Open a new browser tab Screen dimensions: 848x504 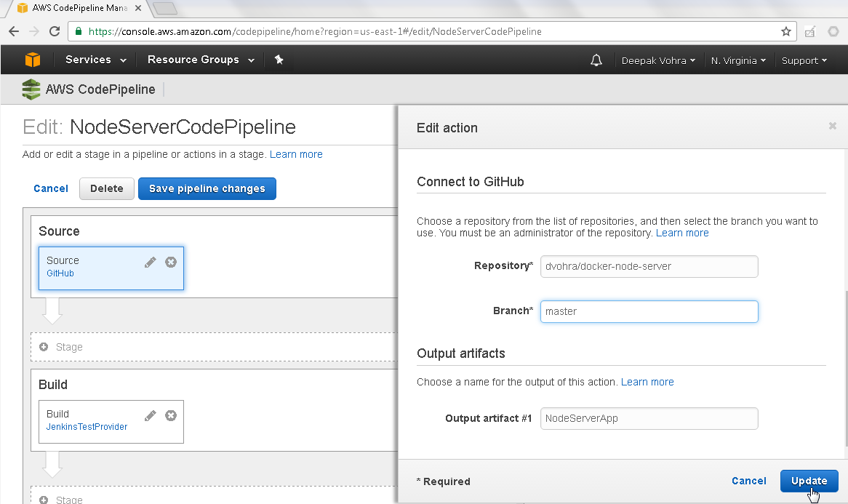(x=164, y=8)
